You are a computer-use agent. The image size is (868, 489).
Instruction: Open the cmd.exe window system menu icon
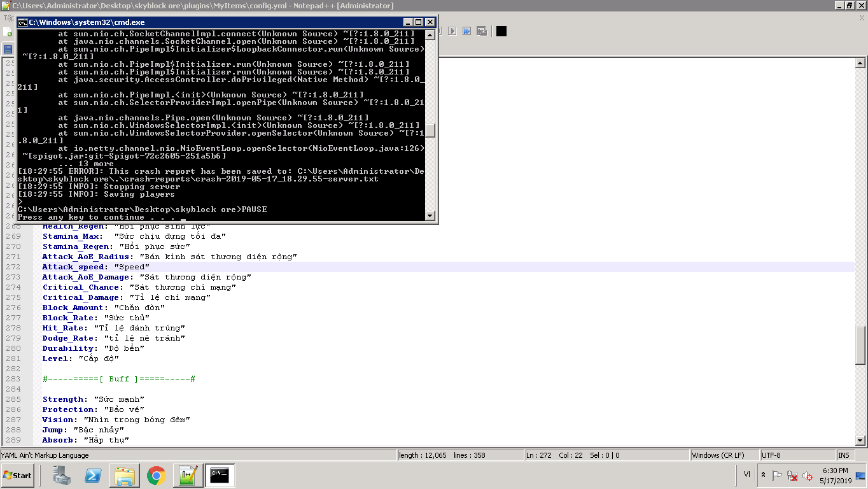click(x=22, y=22)
